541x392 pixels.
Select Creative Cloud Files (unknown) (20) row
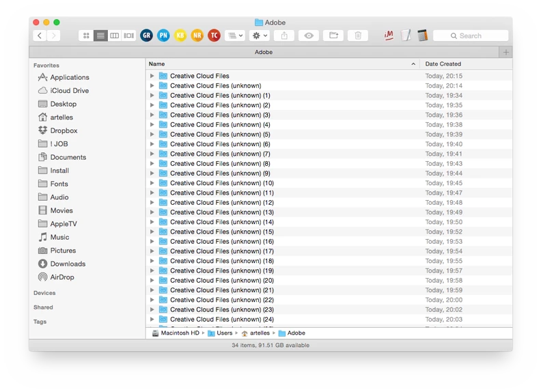329,281
